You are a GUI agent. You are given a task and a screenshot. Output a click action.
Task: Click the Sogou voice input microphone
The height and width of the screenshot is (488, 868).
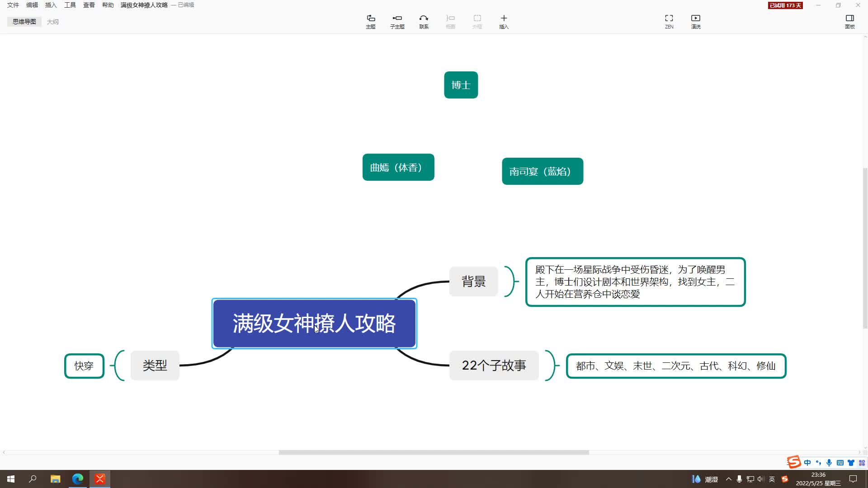click(x=829, y=463)
